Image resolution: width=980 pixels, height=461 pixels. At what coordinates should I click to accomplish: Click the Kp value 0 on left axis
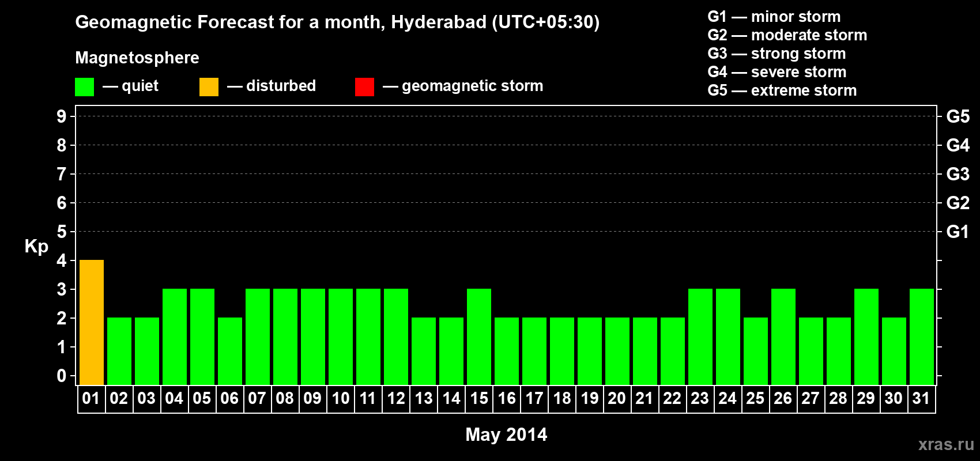point(62,376)
